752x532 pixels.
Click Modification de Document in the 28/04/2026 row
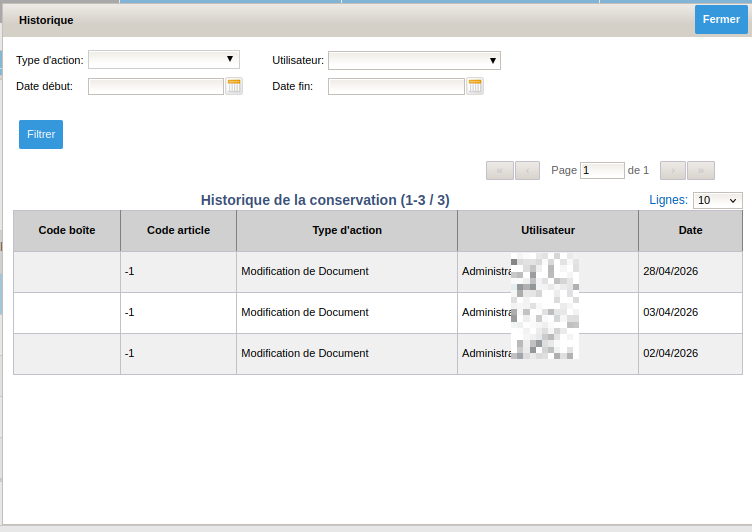coord(305,272)
